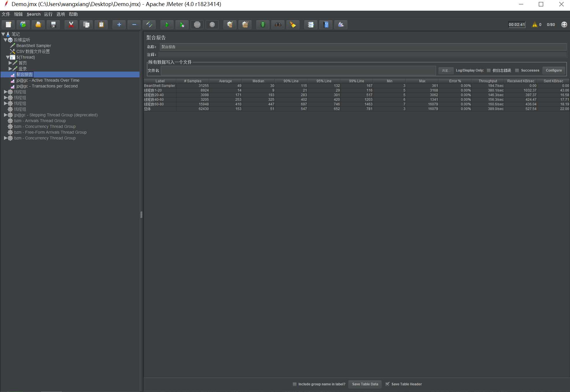Expand the last bzm - Concurrency Thread Group node

click(x=5, y=138)
